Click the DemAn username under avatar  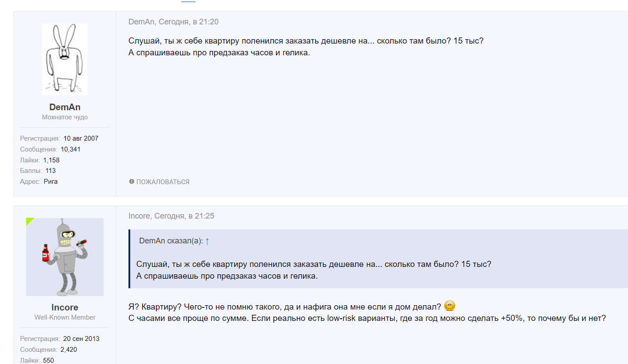65,107
